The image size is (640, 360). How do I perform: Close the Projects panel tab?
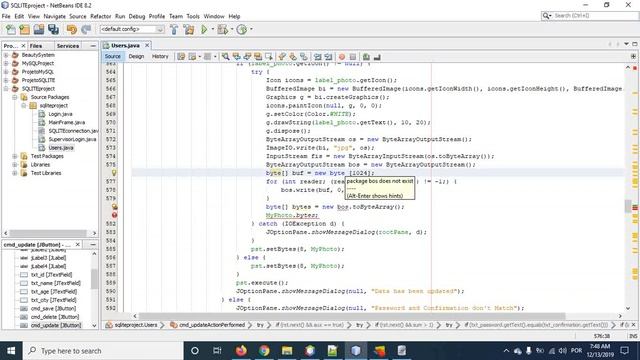23,46
